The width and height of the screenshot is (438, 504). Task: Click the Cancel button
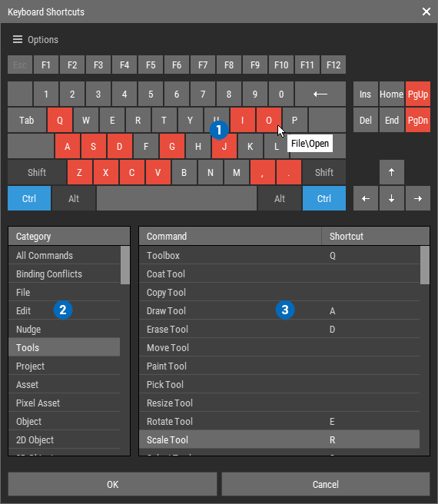click(x=326, y=484)
